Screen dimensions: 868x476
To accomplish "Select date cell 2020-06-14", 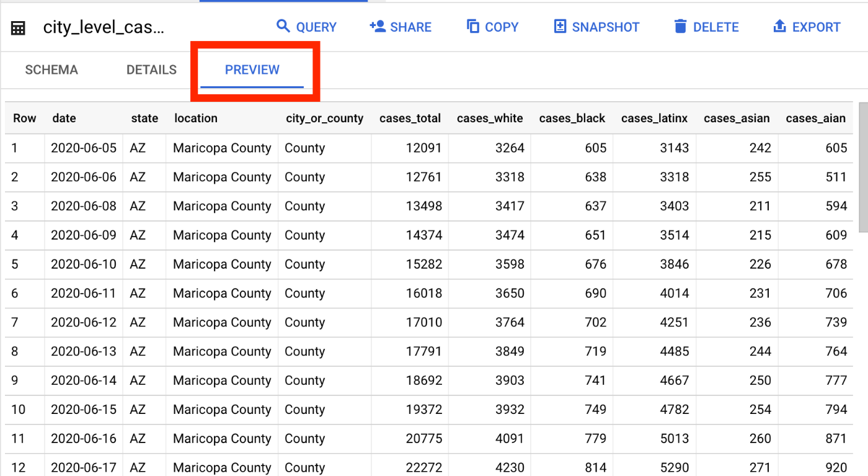I will [x=83, y=380].
